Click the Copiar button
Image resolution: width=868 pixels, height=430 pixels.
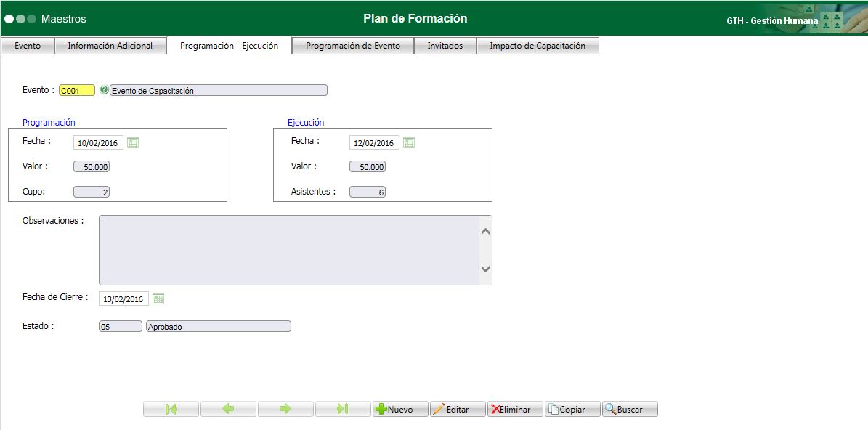click(572, 409)
